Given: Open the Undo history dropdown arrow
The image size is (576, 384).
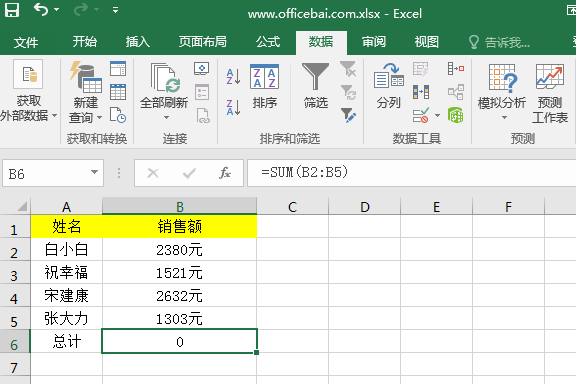Looking at the screenshot, I should [57, 9].
